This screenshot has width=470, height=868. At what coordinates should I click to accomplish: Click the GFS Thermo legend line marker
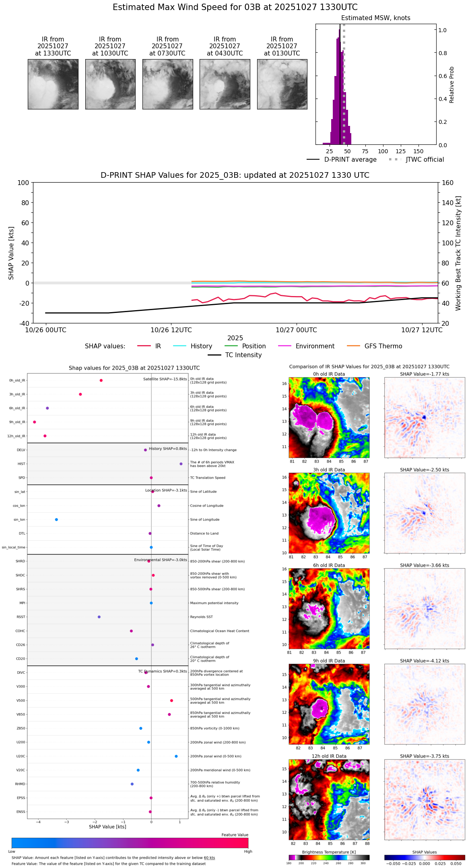353,346
